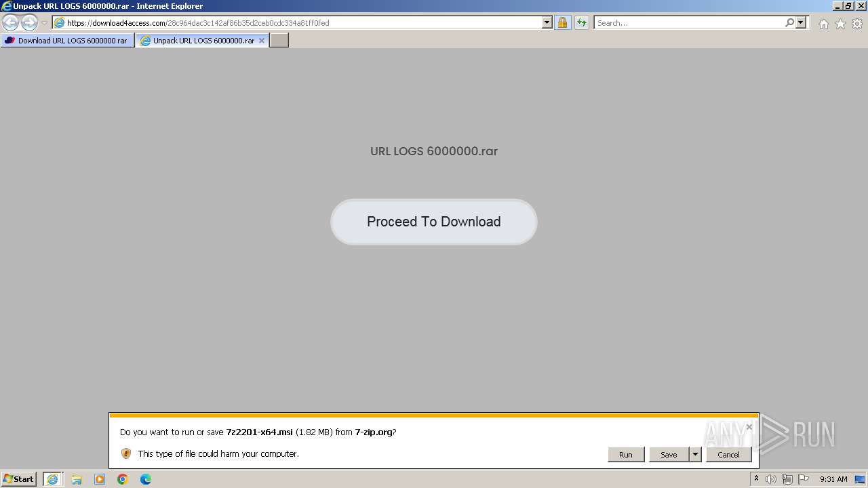Image resolution: width=868 pixels, height=488 pixels.
Task: Click the Show desktop button in tray
Action: 861,479
